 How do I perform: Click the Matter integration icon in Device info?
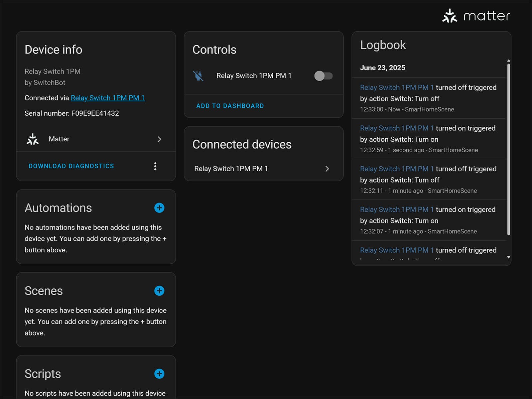pyautogui.click(x=33, y=139)
